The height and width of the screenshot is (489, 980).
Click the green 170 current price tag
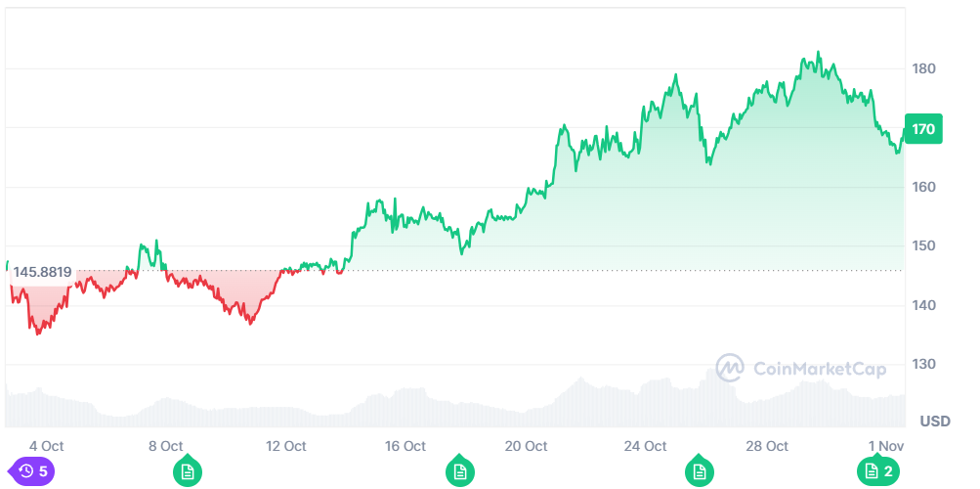[x=923, y=129]
